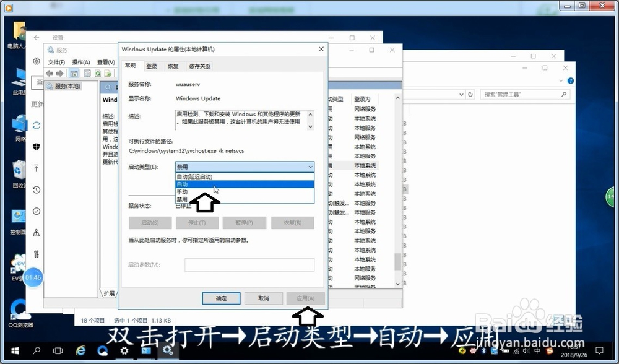Click the Settings gear icon on taskbar
This screenshot has height=364, width=619.
[x=124, y=350]
